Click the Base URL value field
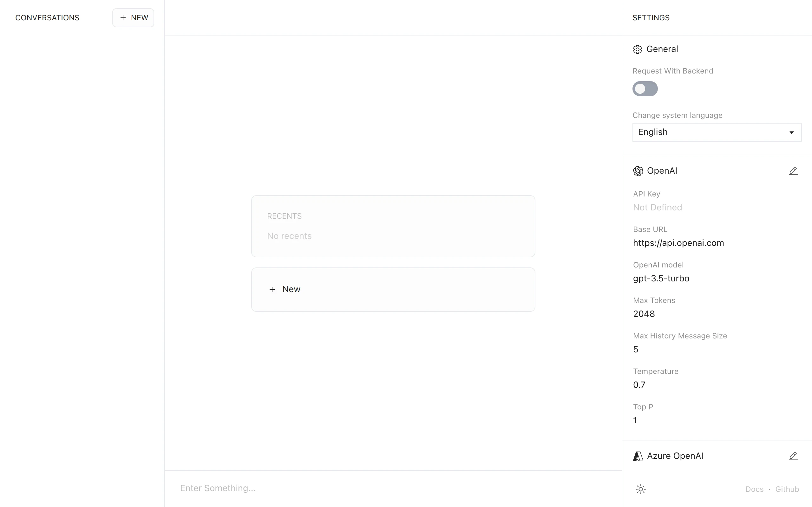The height and width of the screenshot is (507, 812). pyautogui.click(x=678, y=243)
